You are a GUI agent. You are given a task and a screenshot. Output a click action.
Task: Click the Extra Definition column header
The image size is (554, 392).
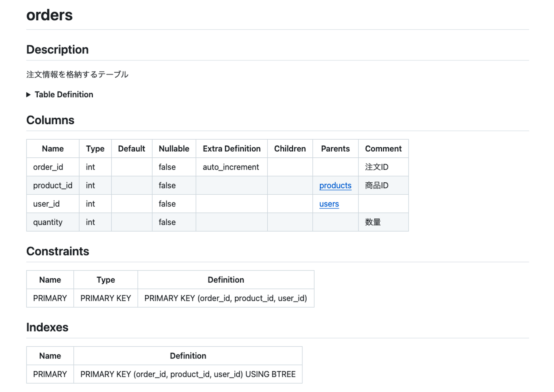tap(232, 149)
